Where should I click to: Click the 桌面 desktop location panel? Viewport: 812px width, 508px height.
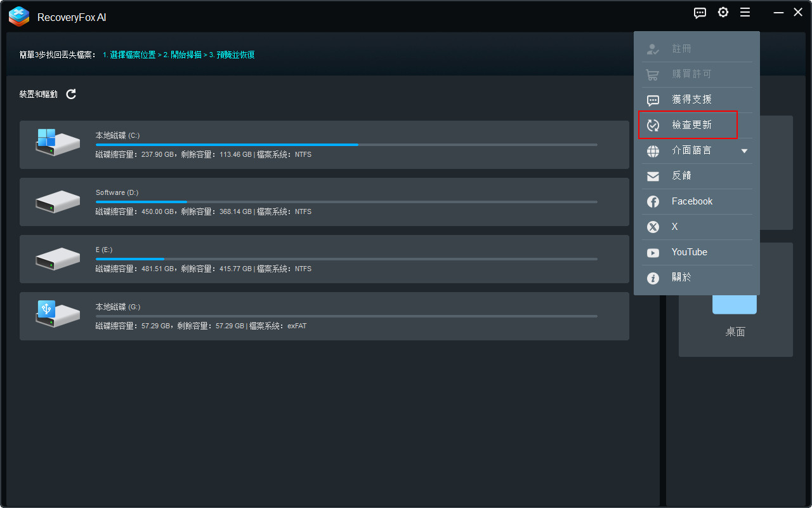click(735, 311)
